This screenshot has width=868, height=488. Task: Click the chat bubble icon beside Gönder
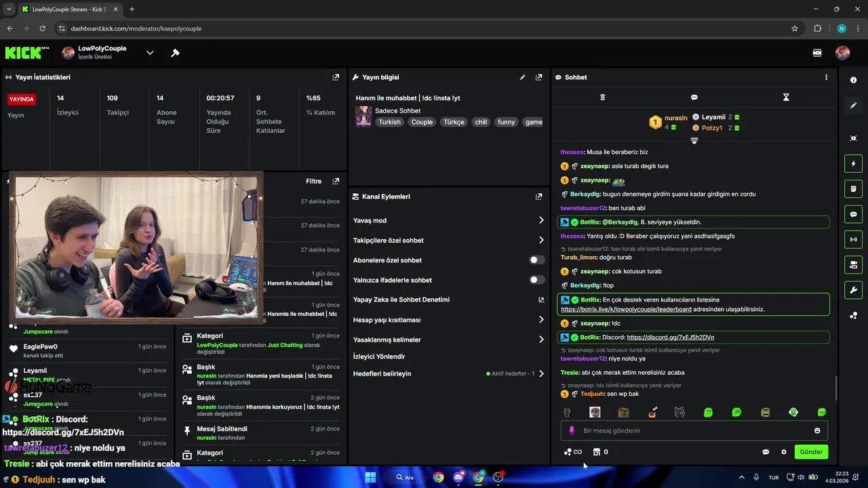pyautogui.click(x=766, y=452)
